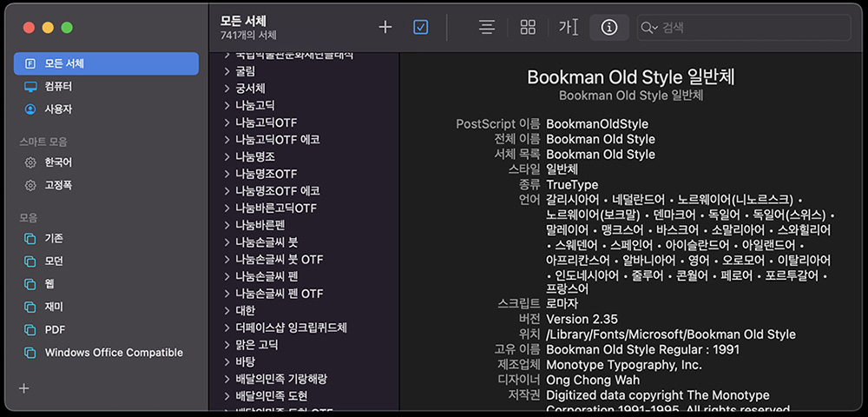The height and width of the screenshot is (417, 868).
Task: Click the collection icon beside 기존
Action: 30,239
